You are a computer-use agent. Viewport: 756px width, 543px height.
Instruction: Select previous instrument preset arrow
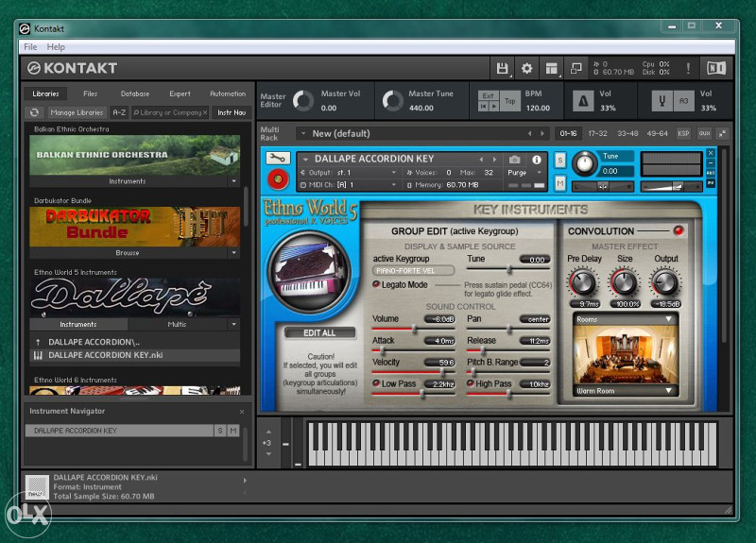pos(481,159)
